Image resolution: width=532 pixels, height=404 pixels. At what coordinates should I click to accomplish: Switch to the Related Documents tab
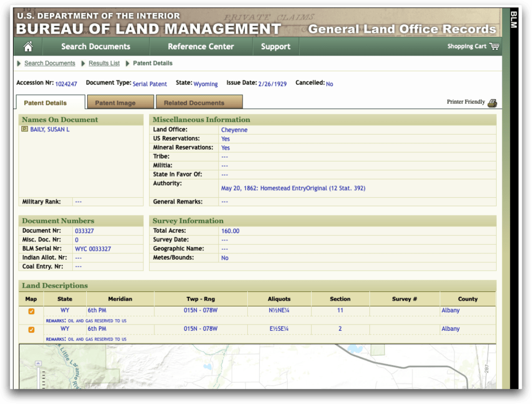194,103
